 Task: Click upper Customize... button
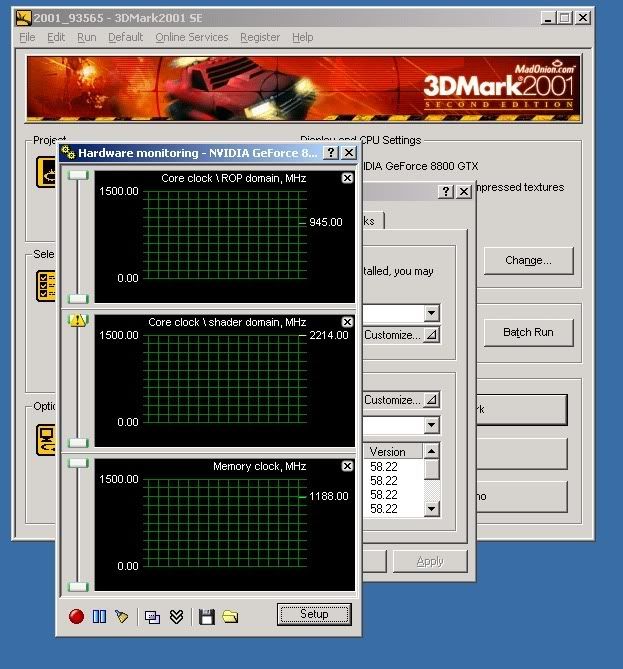(x=401, y=335)
